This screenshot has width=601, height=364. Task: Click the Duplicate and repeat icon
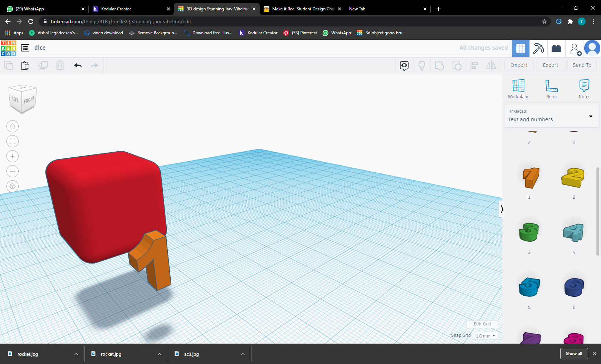pyautogui.click(x=43, y=65)
